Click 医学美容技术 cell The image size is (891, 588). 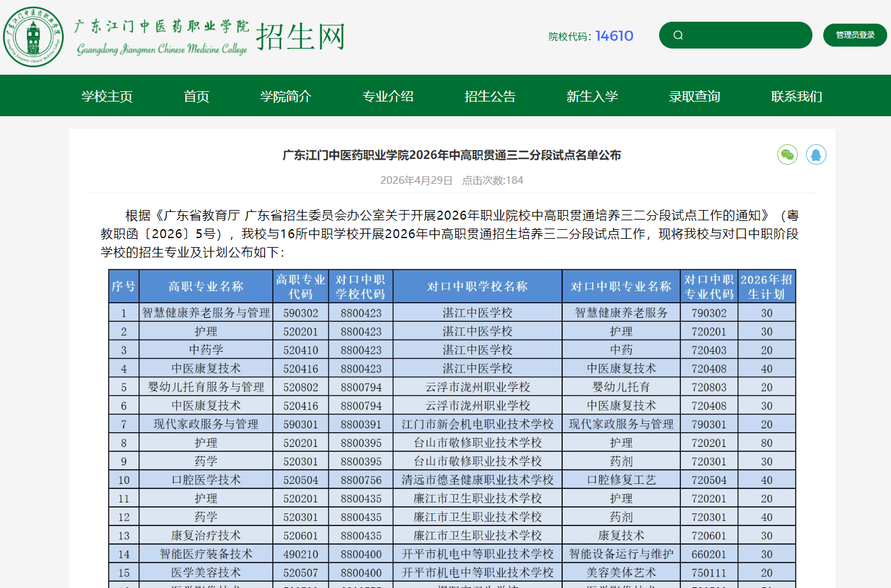(x=206, y=572)
